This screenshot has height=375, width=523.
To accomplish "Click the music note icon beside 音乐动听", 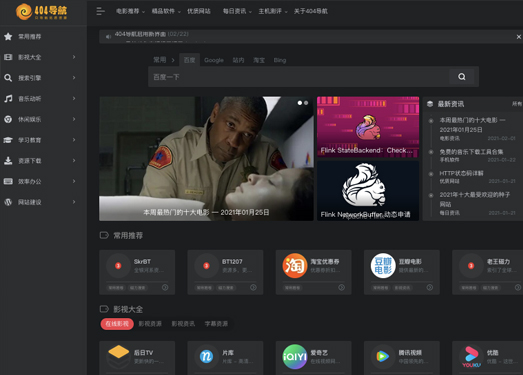I will coord(8,98).
